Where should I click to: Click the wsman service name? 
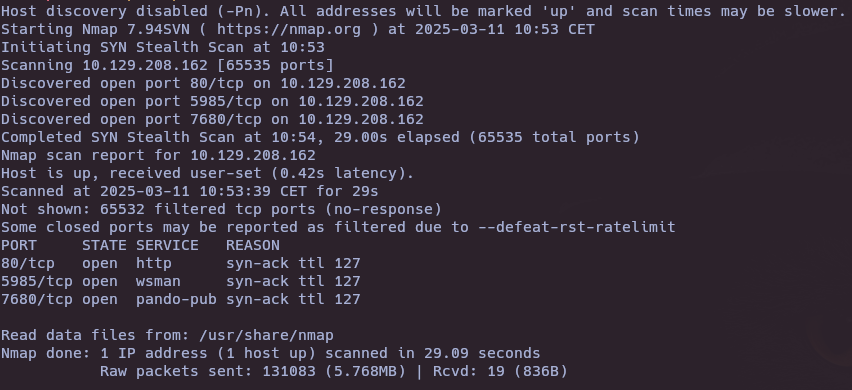158,281
